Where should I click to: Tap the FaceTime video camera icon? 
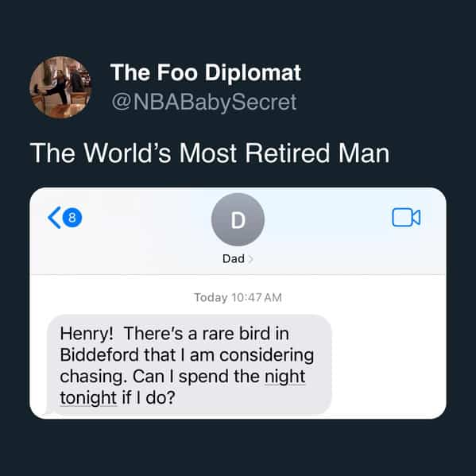[406, 218]
